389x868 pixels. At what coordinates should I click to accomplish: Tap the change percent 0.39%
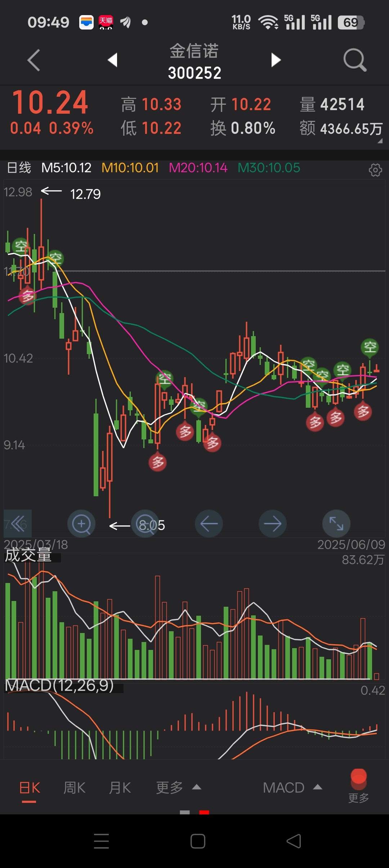[71, 128]
